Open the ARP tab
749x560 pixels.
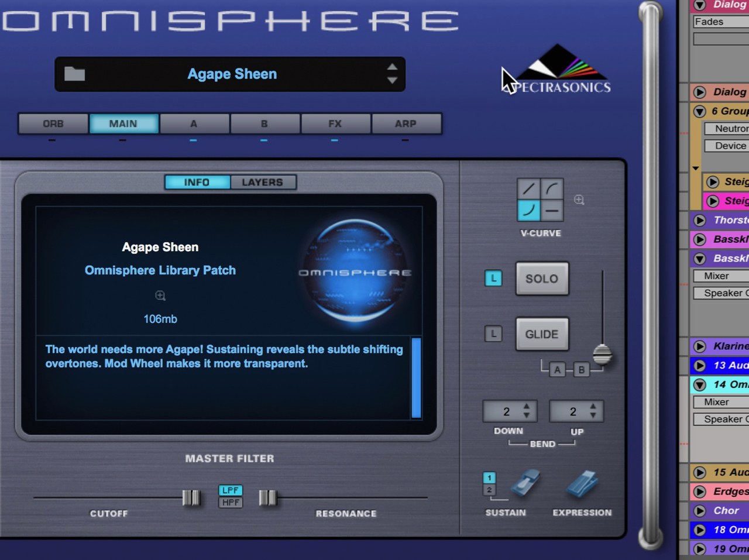[x=406, y=123]
